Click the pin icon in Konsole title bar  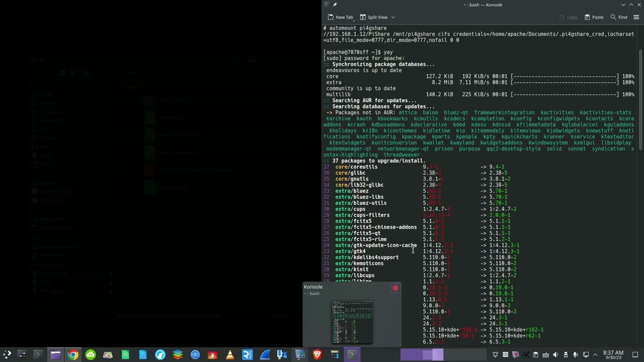click(335, 5)
